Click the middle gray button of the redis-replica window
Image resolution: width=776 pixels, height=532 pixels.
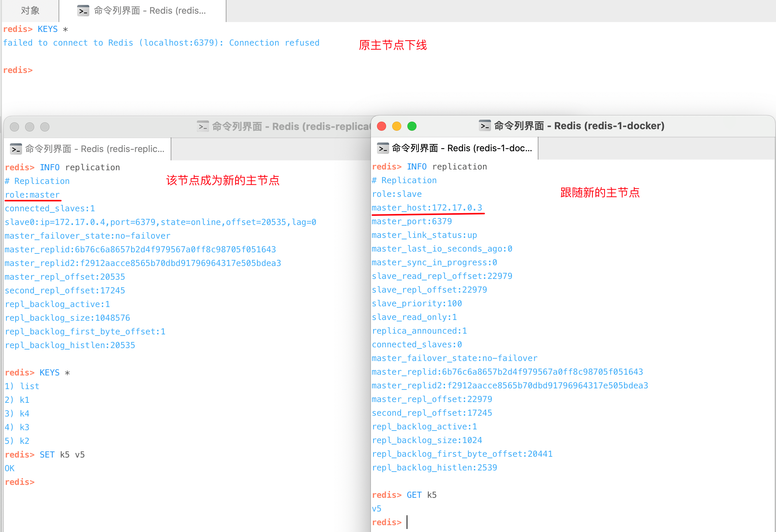pyautogui.click(x=30, y=127)
